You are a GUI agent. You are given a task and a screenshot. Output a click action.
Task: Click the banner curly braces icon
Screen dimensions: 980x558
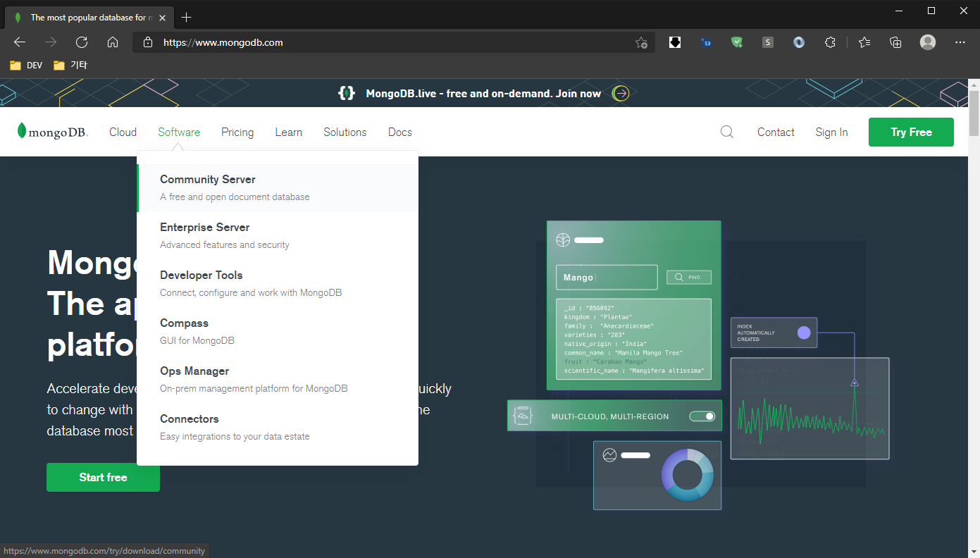point(346,93)
